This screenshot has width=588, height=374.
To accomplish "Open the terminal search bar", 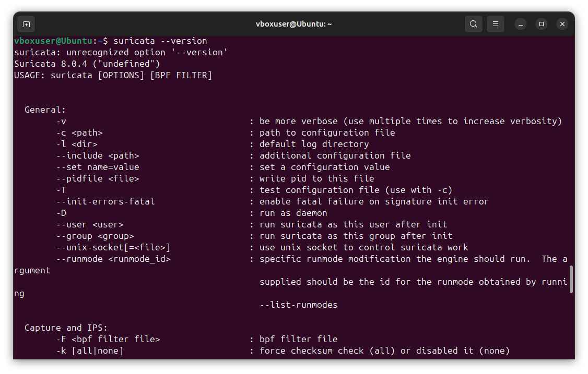I will click(x=473, y=24).
